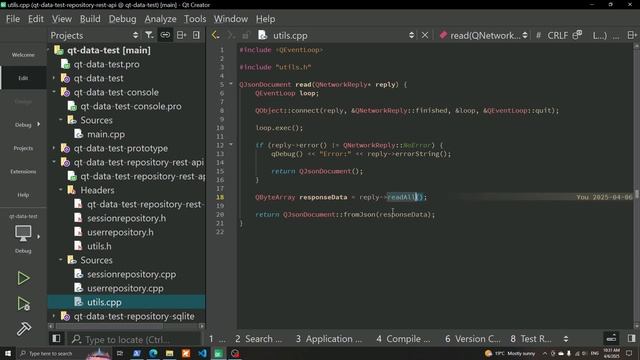Show the Test Results output pane
Image resolution: width=640 pixels, height=360 pixels.
click(531, 339)
